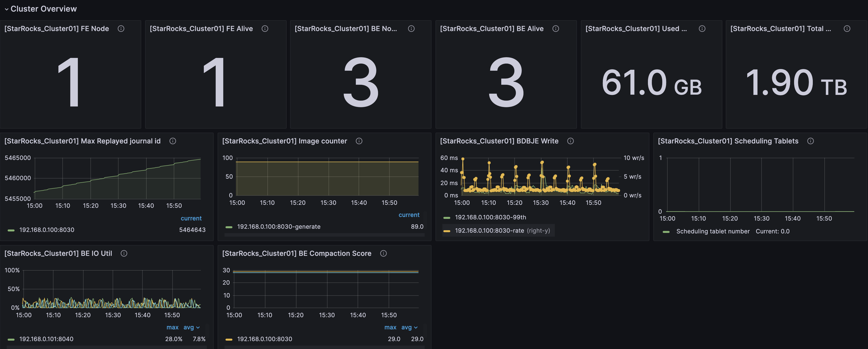Image resolution: width=868 pixels, height=349 pixels.
Task: Open the BE Alive panel title menu
Action: [x=492, y=29]
